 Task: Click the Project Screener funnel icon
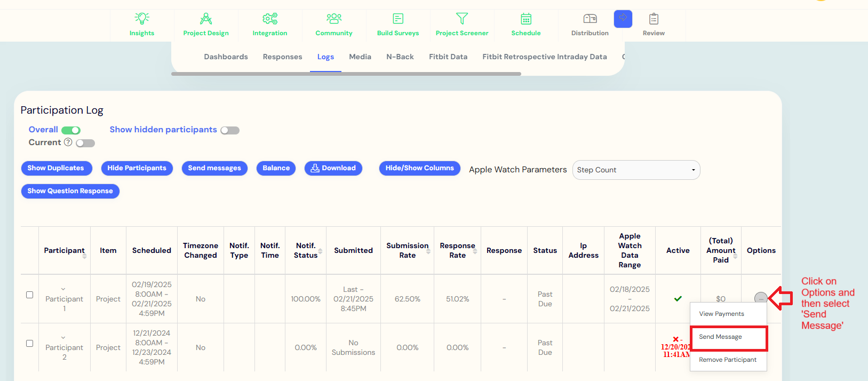(x=462, y=19)
